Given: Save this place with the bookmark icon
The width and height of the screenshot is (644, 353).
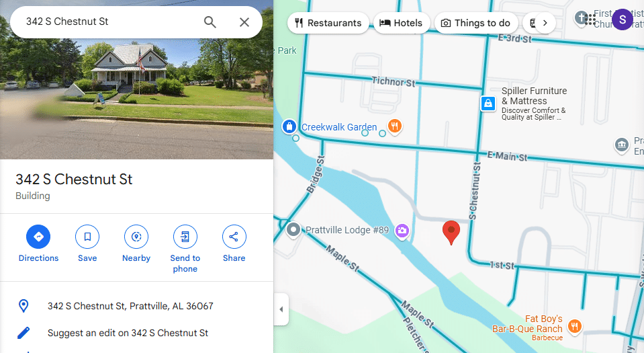Looking at the screenshot, I should [x=87, y=237].
